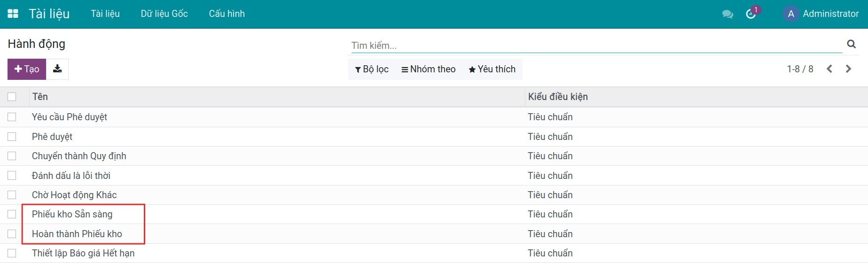Screen dimensions: 868x263
Task: Check the Yêu cầu Phê duyệt row checkbox
Action: pyautogui.click(x=12, y=117)
